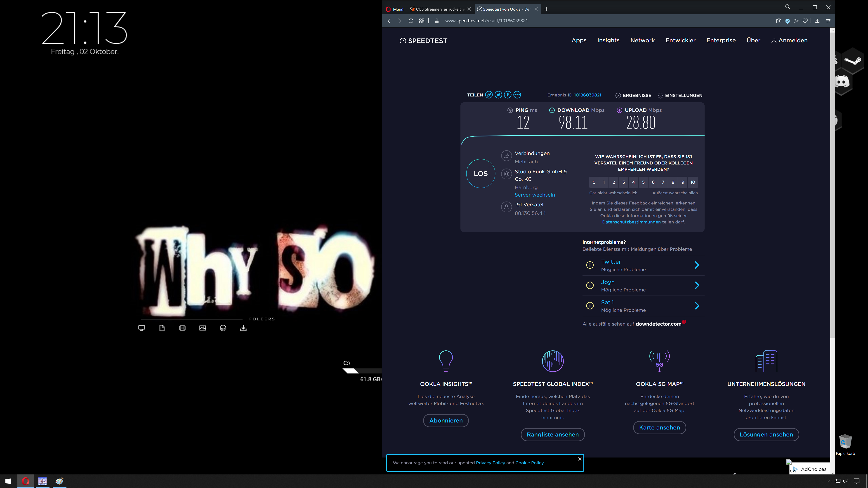Screen dimensions: 868x488
Task: Expand the Sat.1 problems entry chevron
Action: pyautogui.click(x=697, y=306)
